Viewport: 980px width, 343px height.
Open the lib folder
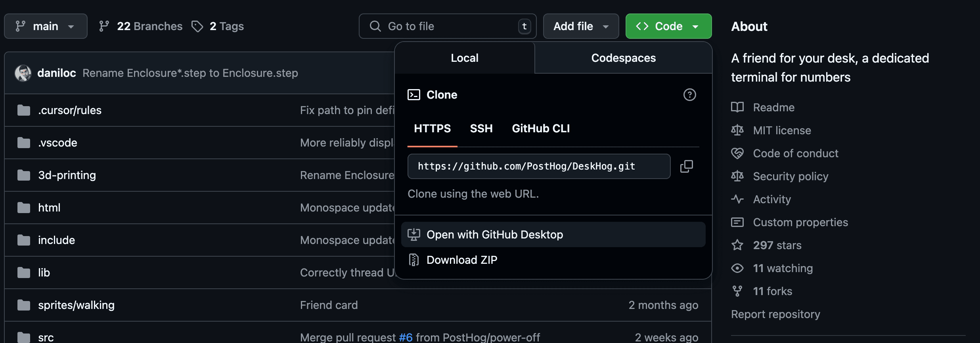(x=44, y=272)
